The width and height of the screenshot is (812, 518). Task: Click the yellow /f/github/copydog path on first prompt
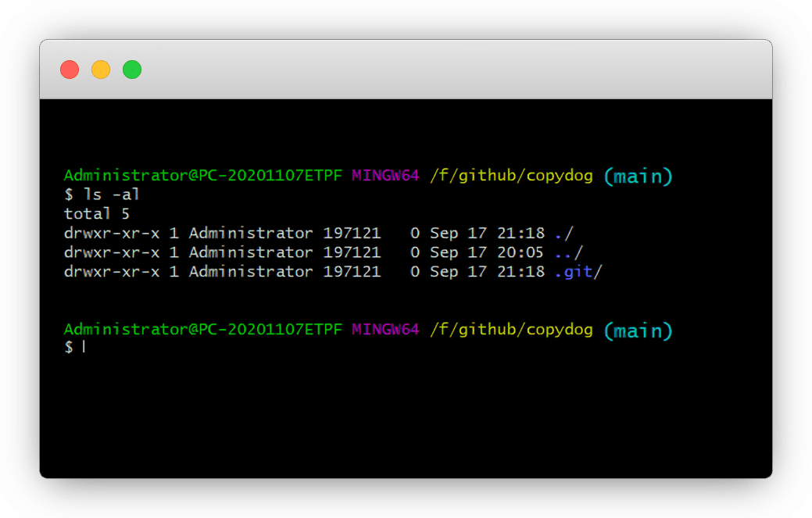[511, 176]
